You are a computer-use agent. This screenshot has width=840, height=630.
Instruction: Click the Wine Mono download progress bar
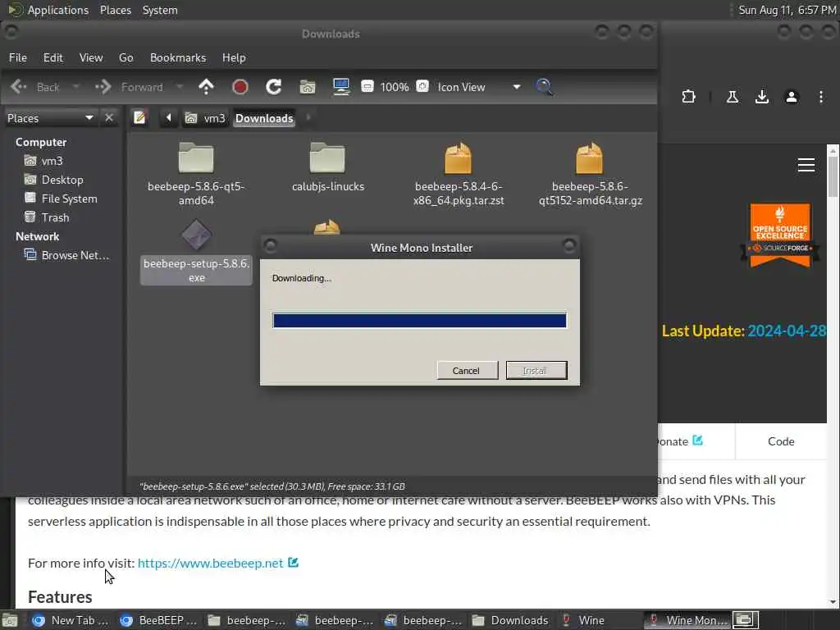(419, 321)
